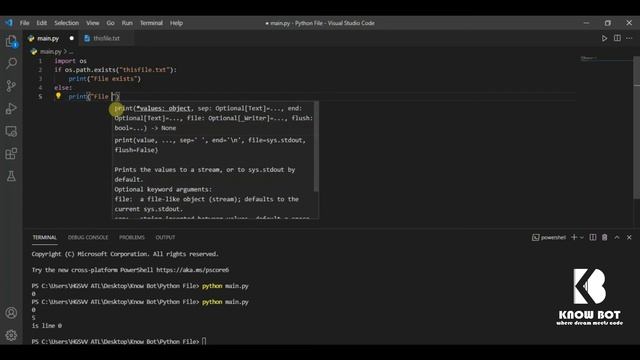Restore down the VS Code window
This screenshot has height=360, width=640.
pos(608,23)
